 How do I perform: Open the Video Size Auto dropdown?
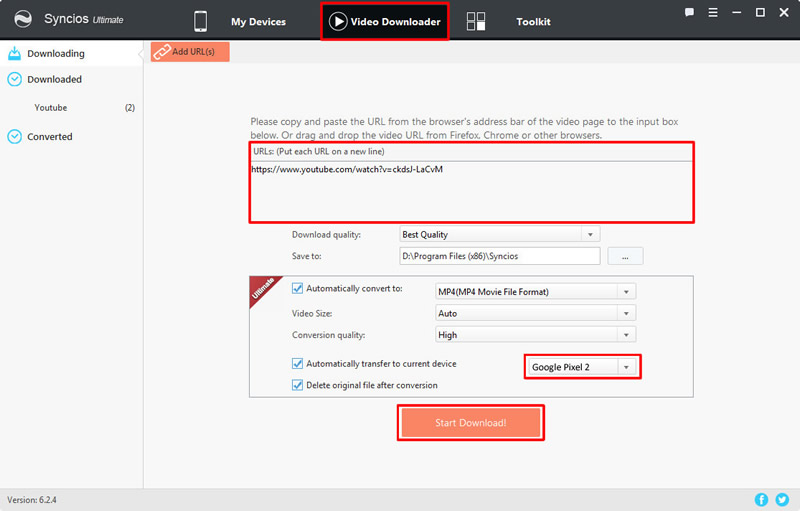[535, 313]
